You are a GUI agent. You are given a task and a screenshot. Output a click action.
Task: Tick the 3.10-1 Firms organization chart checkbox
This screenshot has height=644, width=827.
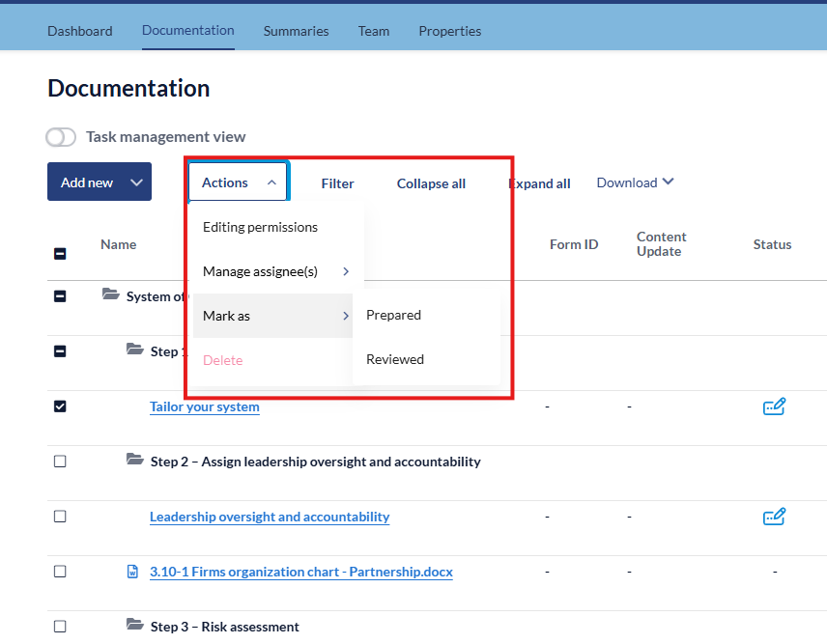(60, 572)
